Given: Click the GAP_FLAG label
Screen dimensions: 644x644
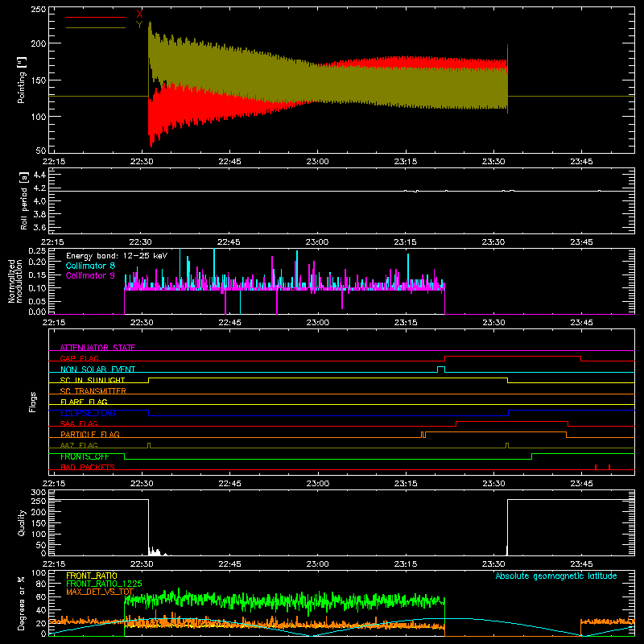Looking at the screenshot, I should (79, 358).
